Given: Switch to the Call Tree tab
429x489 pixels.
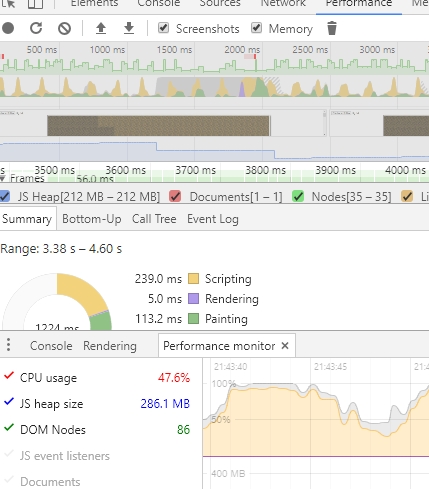Looking at the screenshot, I should [154, 219].
